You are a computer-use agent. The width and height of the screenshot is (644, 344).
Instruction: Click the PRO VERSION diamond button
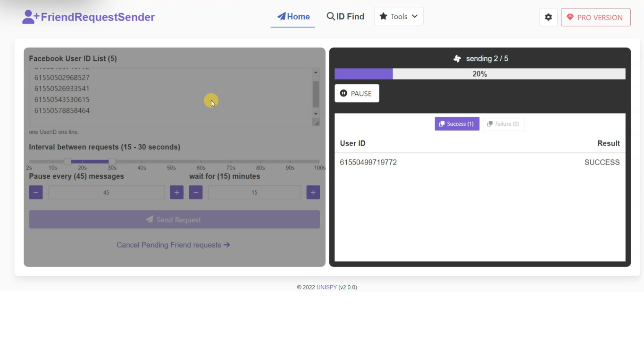pos(595,17)
